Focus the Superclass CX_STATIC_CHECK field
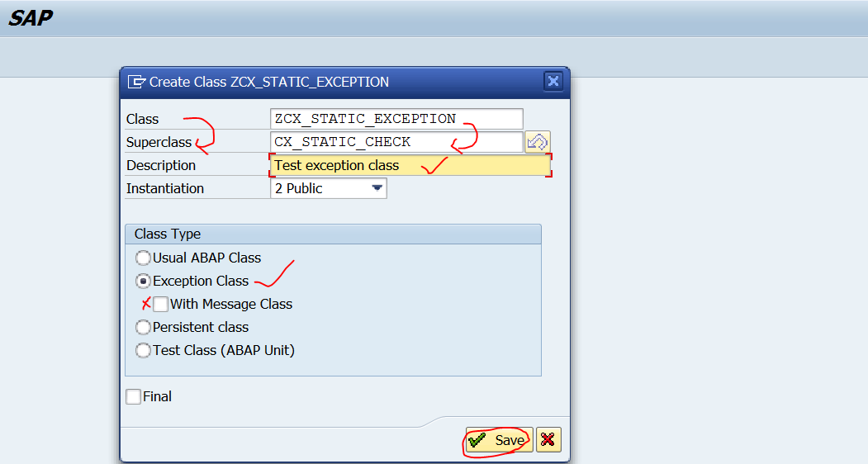Image resolution: width=868 pixels, height=464 pixels. click(396, 142)
